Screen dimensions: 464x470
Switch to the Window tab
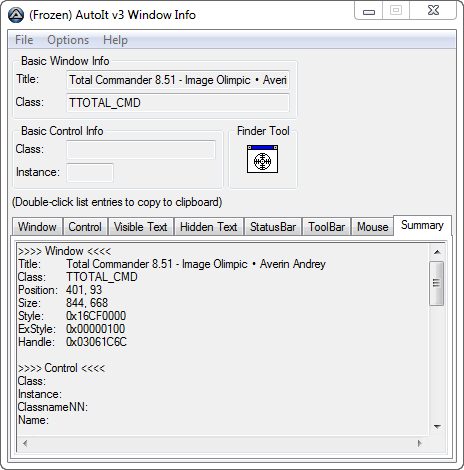pyautogui.click(x=37, y=227)
